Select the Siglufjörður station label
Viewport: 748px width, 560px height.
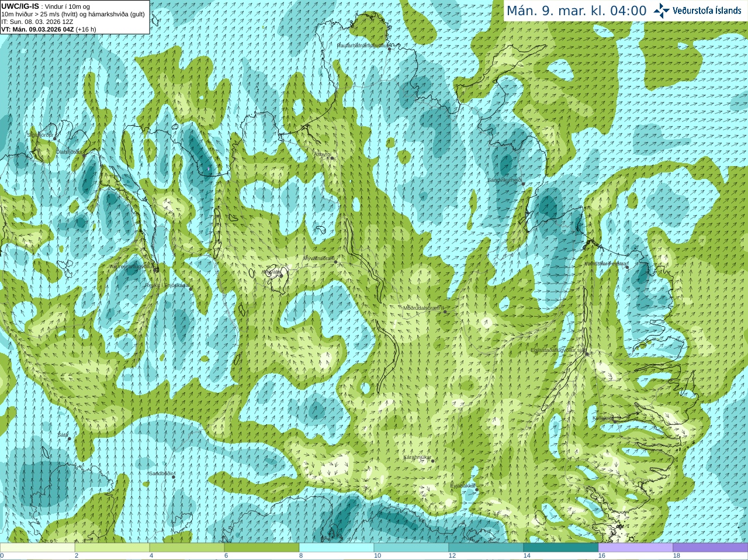pos(40,135)
